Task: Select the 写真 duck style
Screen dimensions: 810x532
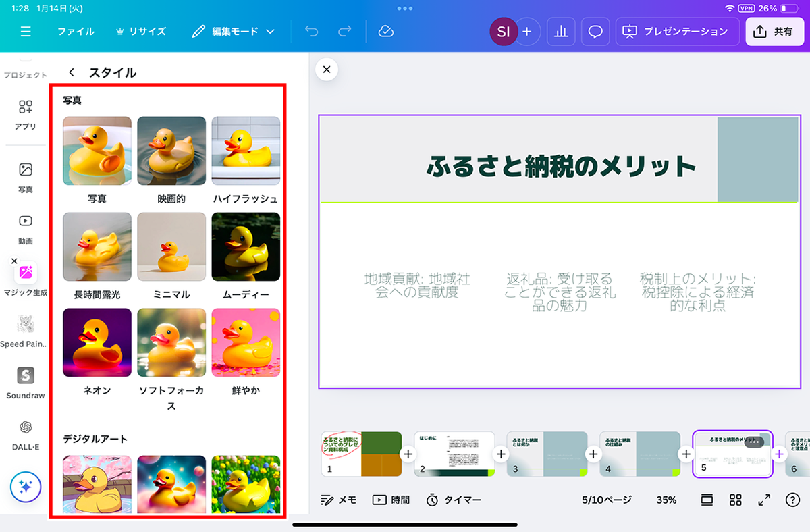Action: (97, 151)
